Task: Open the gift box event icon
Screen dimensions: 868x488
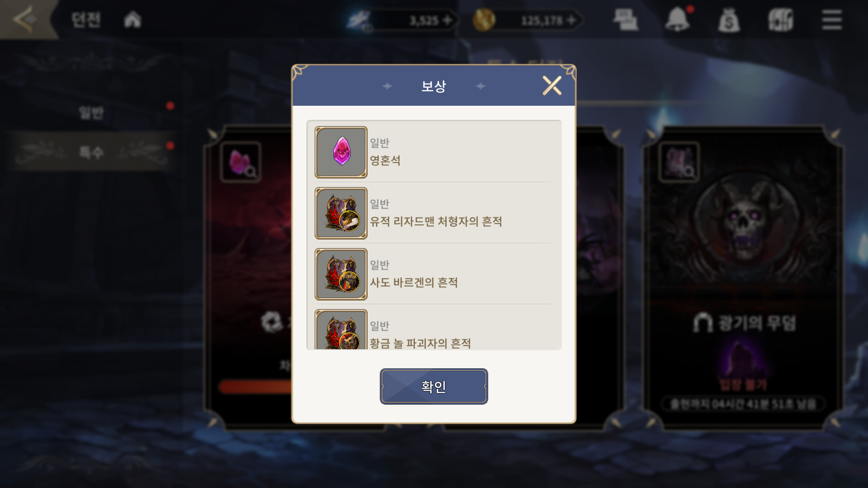Action: coord(781,20)
